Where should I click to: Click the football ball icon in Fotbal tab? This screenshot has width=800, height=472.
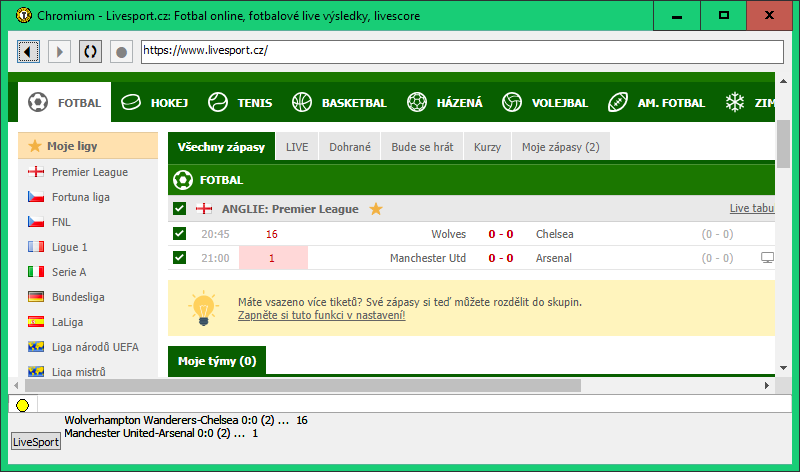[x=38, y=102]
